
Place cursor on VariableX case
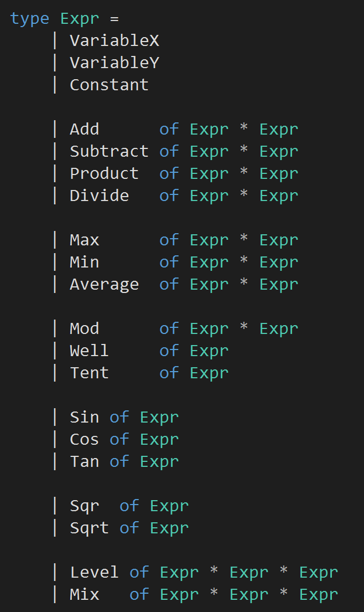pos(115,40)
